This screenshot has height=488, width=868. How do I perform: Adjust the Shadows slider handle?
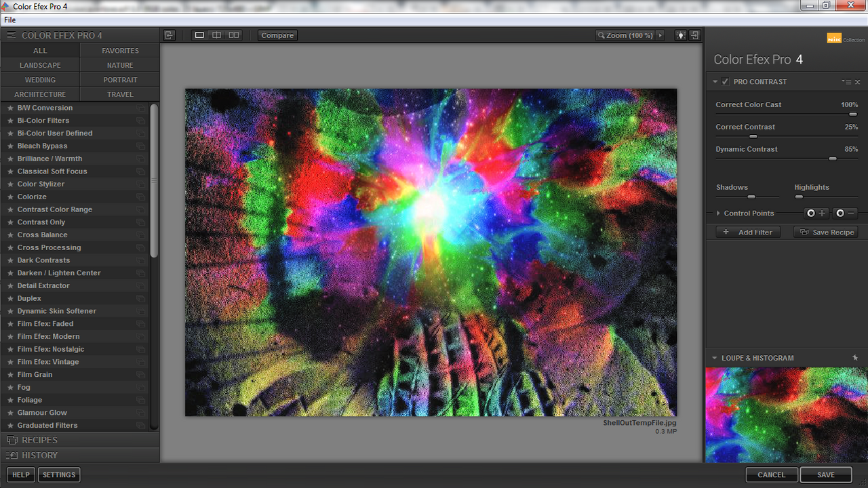coord(751,197)
